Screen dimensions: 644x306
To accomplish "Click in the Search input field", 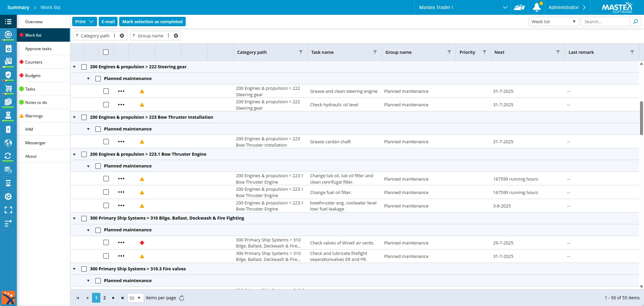I will pyautogui.click(x=606, y=22).
